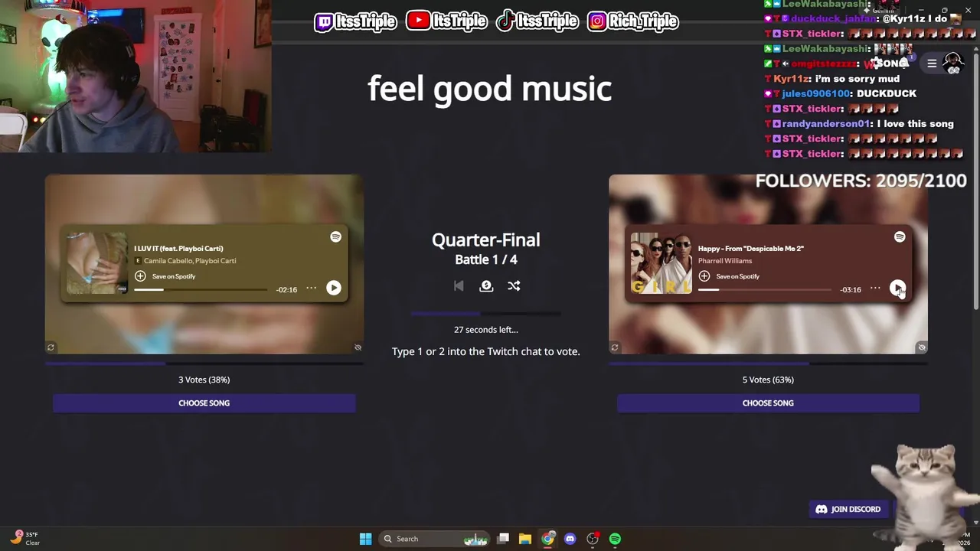Open OBS Studio from the taskbar
Viewport: 980px width, 551px height.
pos(593,539)
